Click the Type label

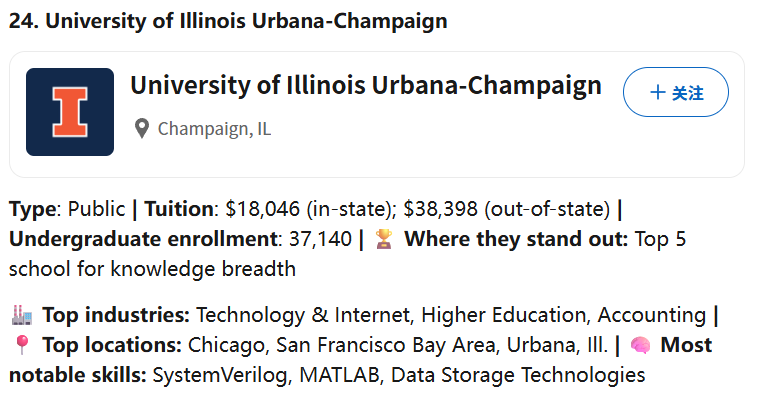32,210
